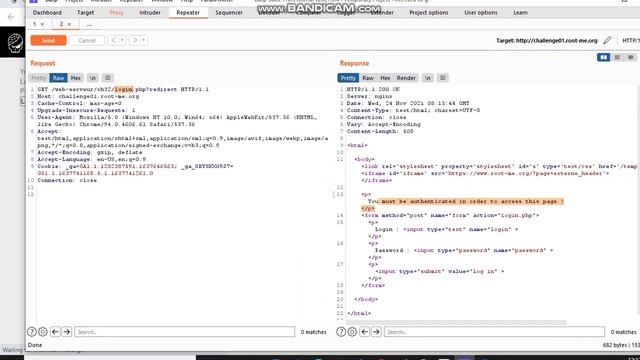Select Pretty view in Response panel
The width and height of the screenshot is (640, 360).
pos(348,78)
